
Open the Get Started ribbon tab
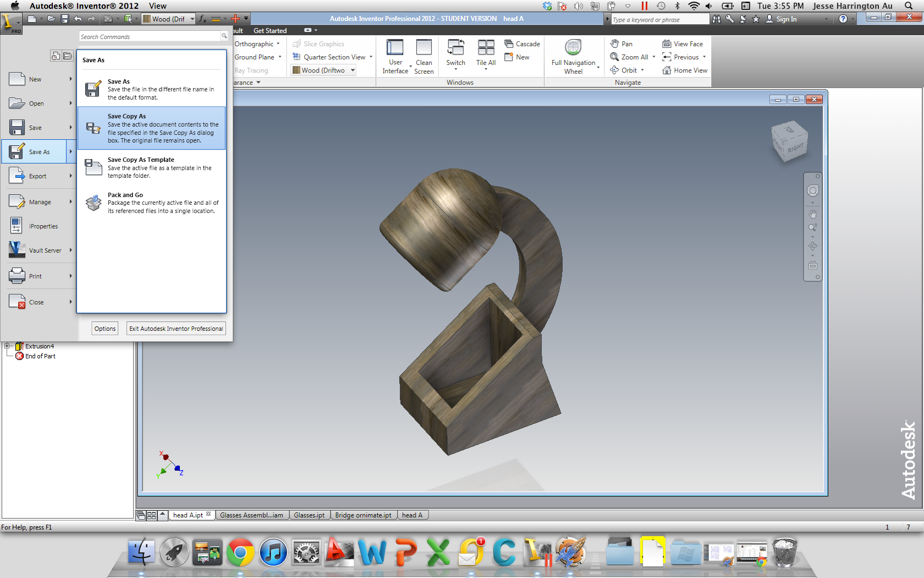[269, 31]
